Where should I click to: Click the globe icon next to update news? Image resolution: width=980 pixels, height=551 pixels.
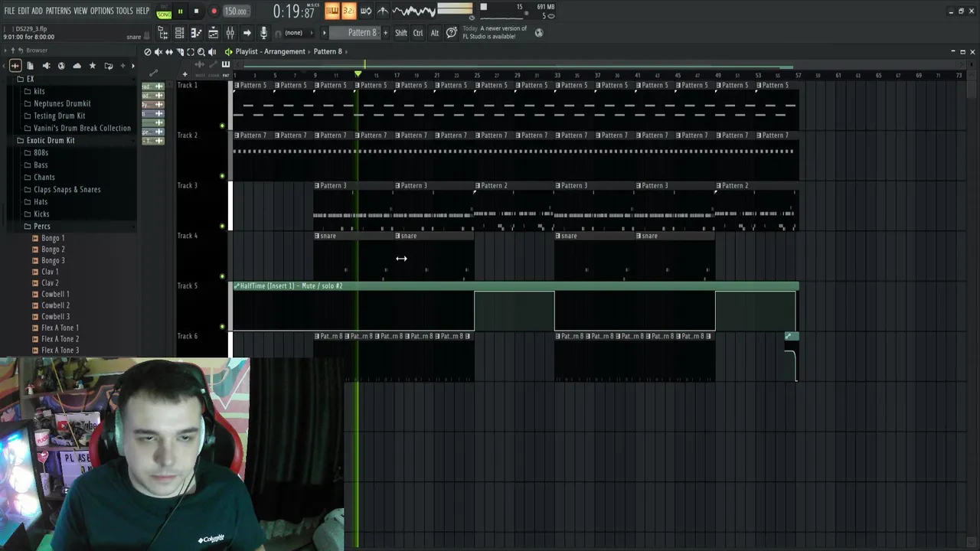click(539, 33)
